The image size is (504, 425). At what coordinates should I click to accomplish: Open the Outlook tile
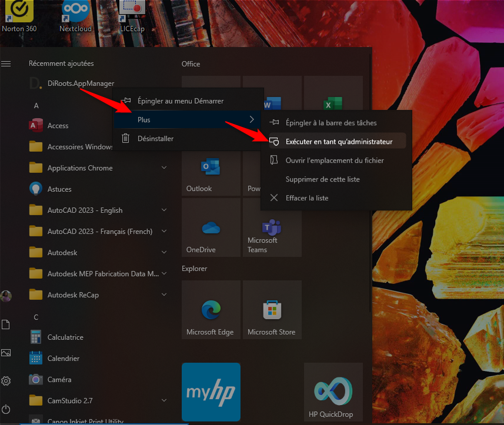(x=212, y=172)
